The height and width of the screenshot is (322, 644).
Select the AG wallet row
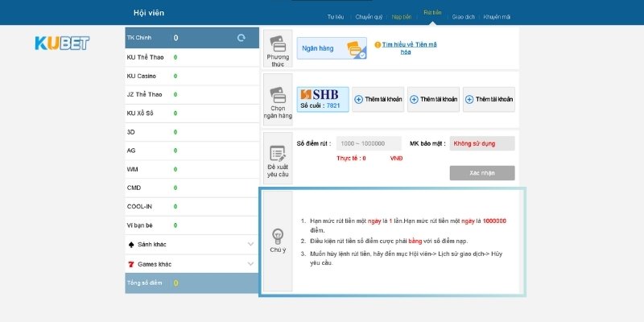click(x=192, y=151)
